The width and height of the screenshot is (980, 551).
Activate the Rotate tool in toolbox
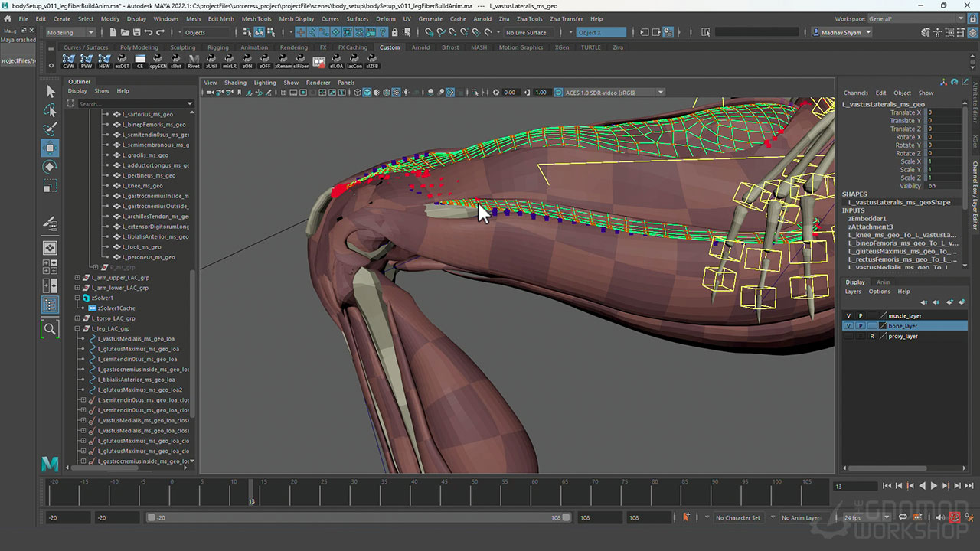(x=50, y=167)
